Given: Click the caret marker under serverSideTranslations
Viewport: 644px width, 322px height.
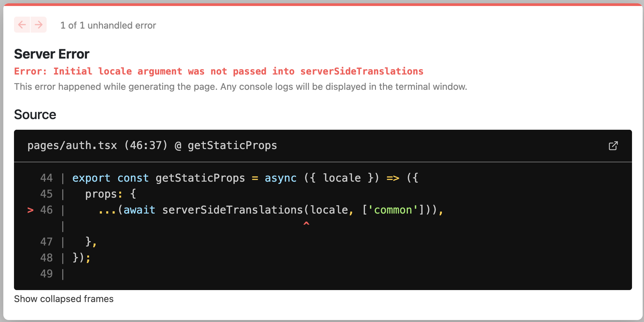Looking at the screenshot, I should point(306,224).
